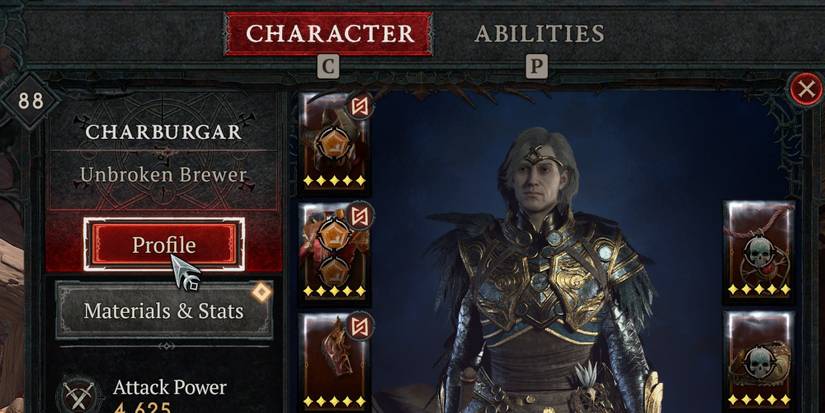825x413 pixels.
Task: Select the upper right skull amulet slot
Action: coord(759,250)
